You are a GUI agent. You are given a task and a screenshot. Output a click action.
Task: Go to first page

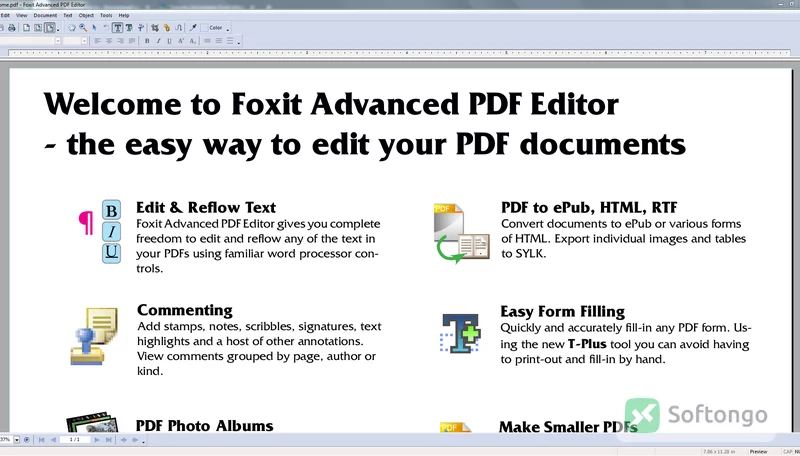(41, 440)
